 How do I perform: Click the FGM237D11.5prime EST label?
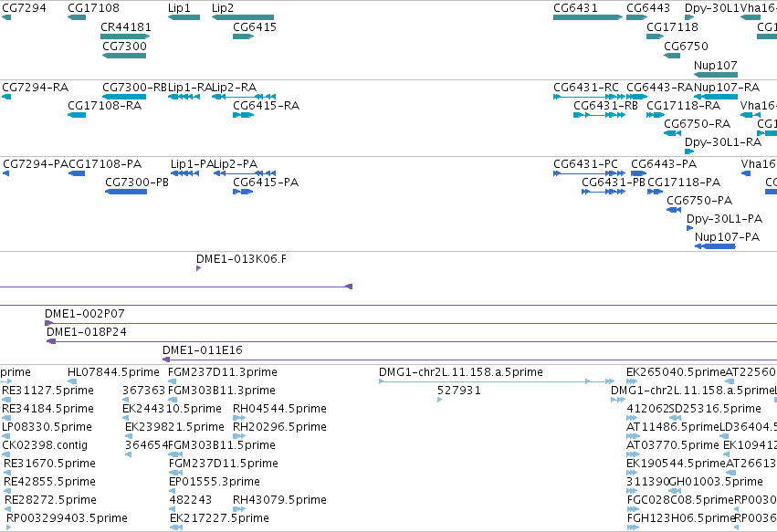tap(224, 464)
